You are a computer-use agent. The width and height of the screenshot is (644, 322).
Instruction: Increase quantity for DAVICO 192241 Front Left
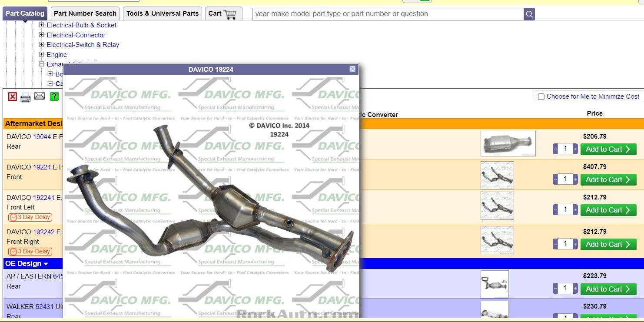coord(575,210)
